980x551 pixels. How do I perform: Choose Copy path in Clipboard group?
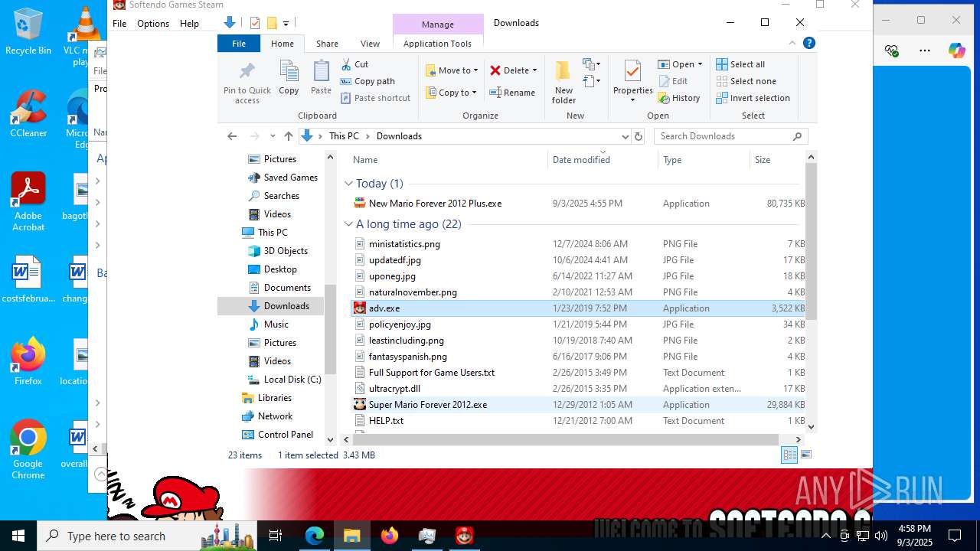367,81
